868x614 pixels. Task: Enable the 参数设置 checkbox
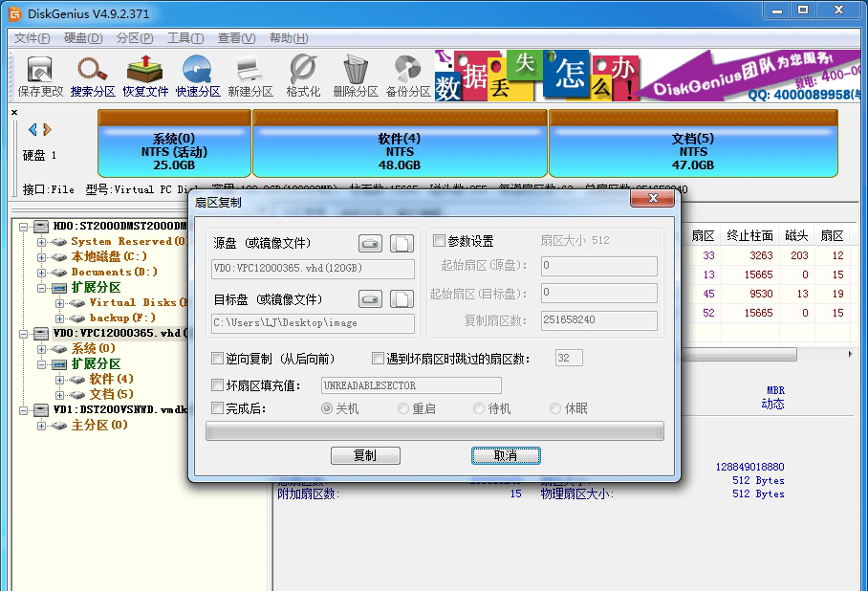(440, 241)
